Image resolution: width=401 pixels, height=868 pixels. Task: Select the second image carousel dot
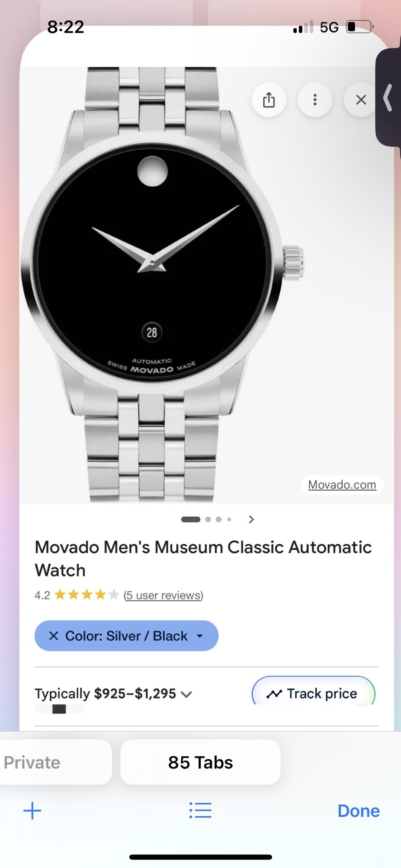[208, 519]
